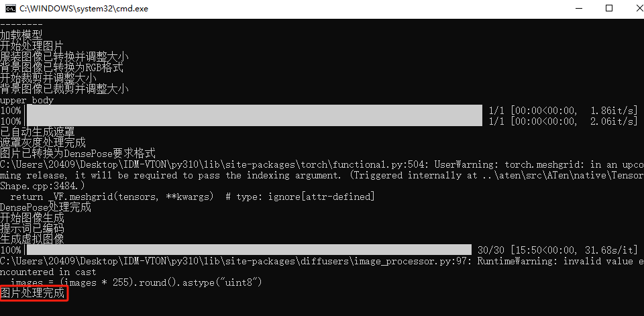The image size is (644, 316).
Task: Click the 生成虚拟图像 line
Action: pos(32,239)
